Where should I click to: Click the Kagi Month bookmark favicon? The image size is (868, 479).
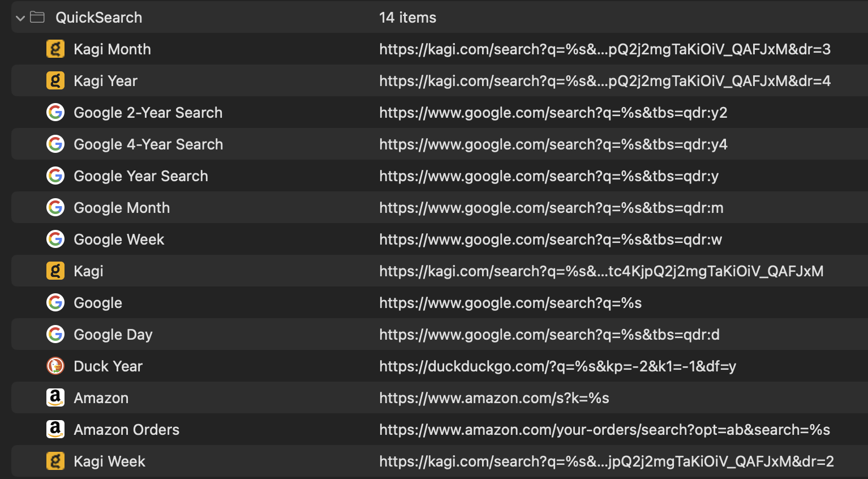(x=55, y=49)
